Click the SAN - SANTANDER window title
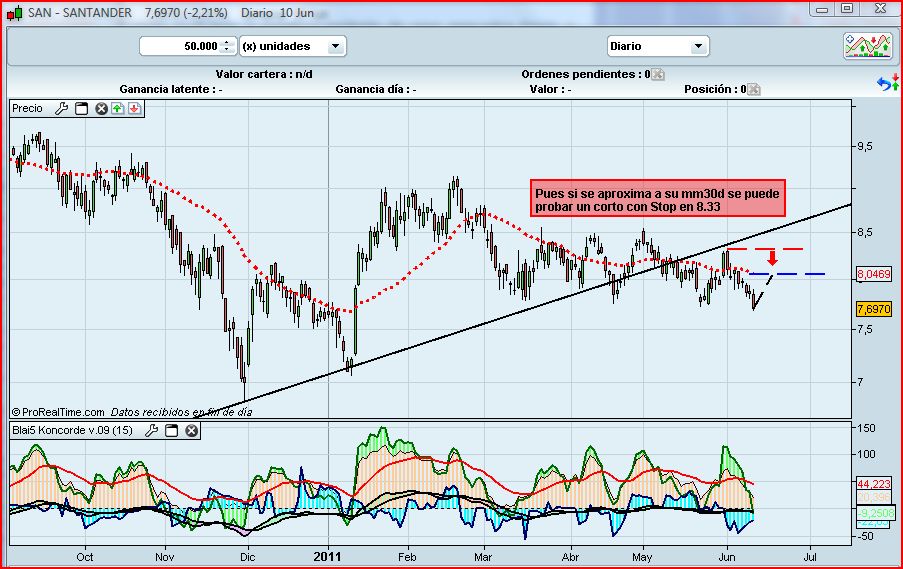Screen dimensions: 903x569 pyautogui.click(x=79, y=12)
